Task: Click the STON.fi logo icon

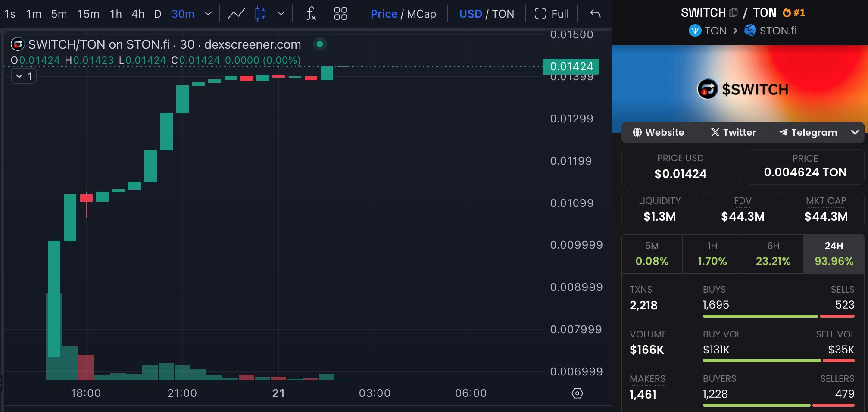Action: (750, 31)
